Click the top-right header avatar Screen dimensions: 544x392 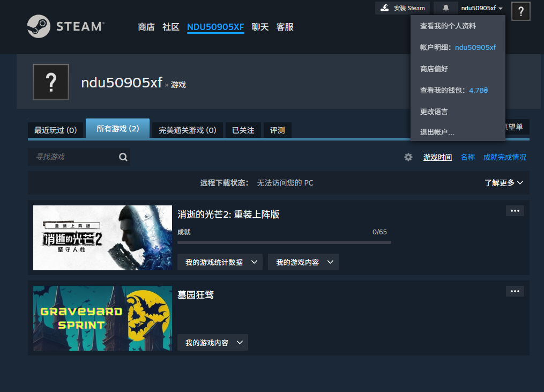click(521, 11)
